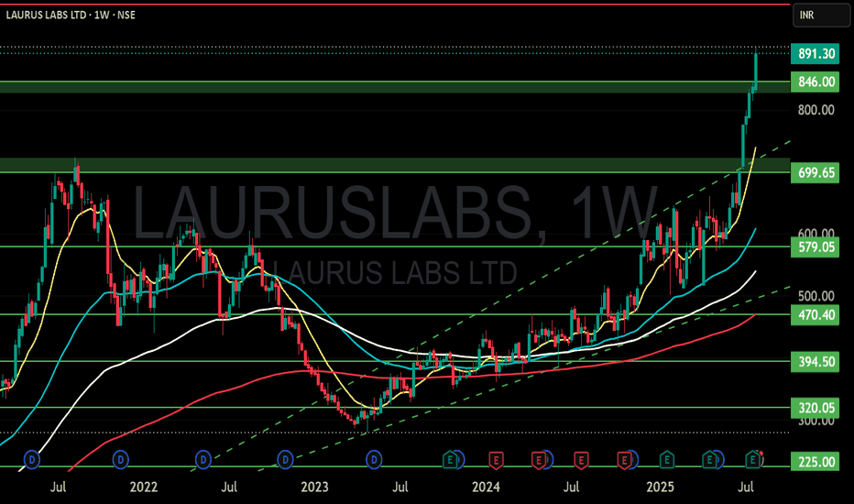
Task: Click dividend marker just before 2022
Action: point(120,460)
